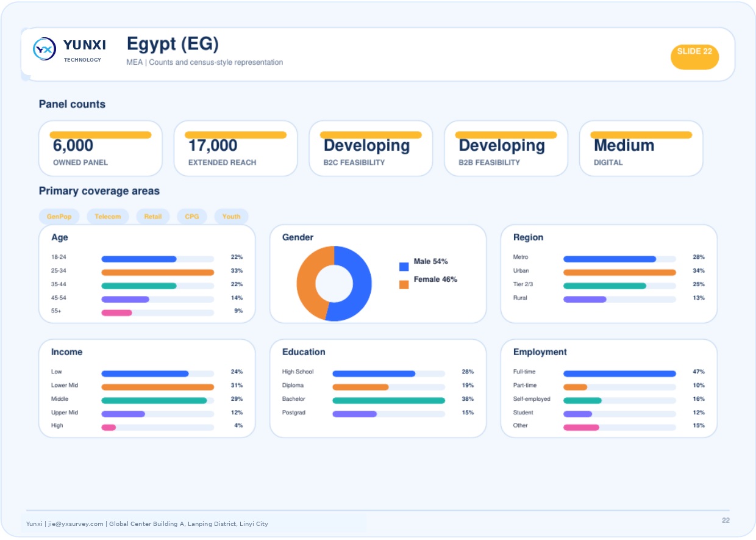Click the Income card heading
Image resolution: width=756 pixels, height=540 pixels.
66,352
